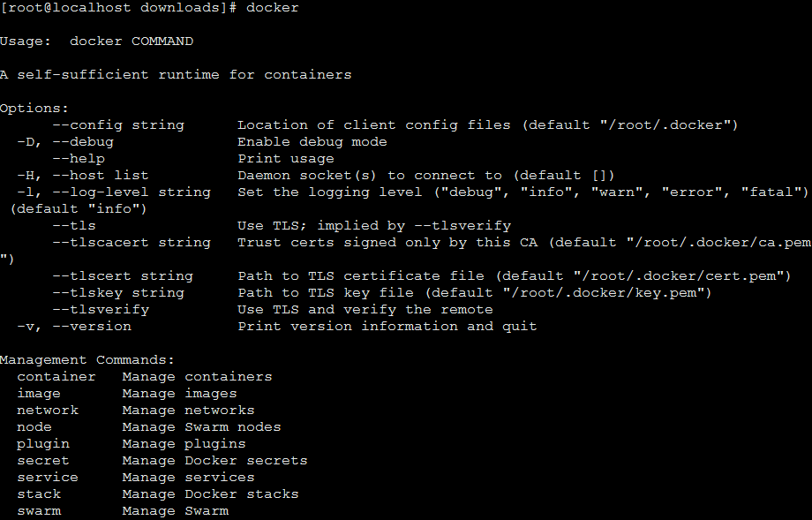
Task: Click the "network" management command
Action: pyautogui.click(x=48, y=411)
